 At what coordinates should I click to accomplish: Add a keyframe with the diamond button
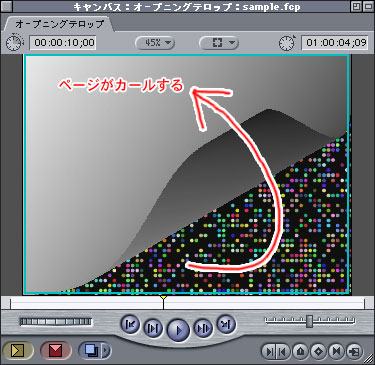(x=319, y=351)
